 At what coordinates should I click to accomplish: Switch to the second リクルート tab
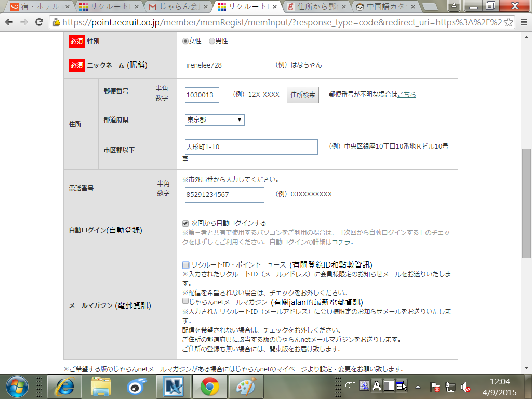109,6
